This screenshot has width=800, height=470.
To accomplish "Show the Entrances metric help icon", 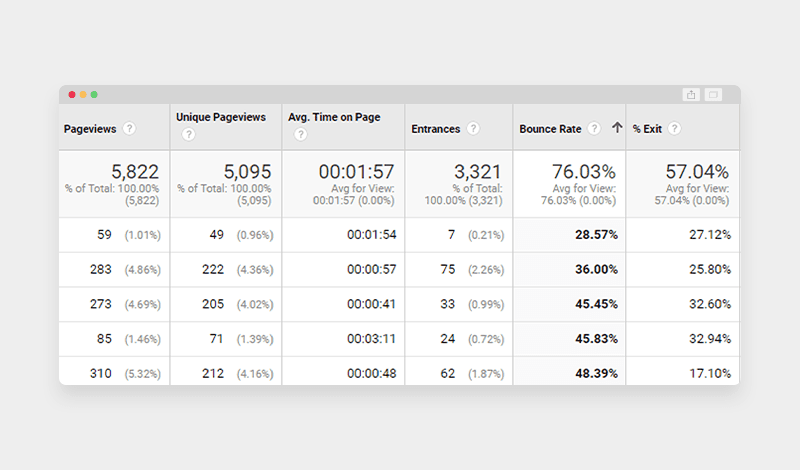I will (473, 129).
